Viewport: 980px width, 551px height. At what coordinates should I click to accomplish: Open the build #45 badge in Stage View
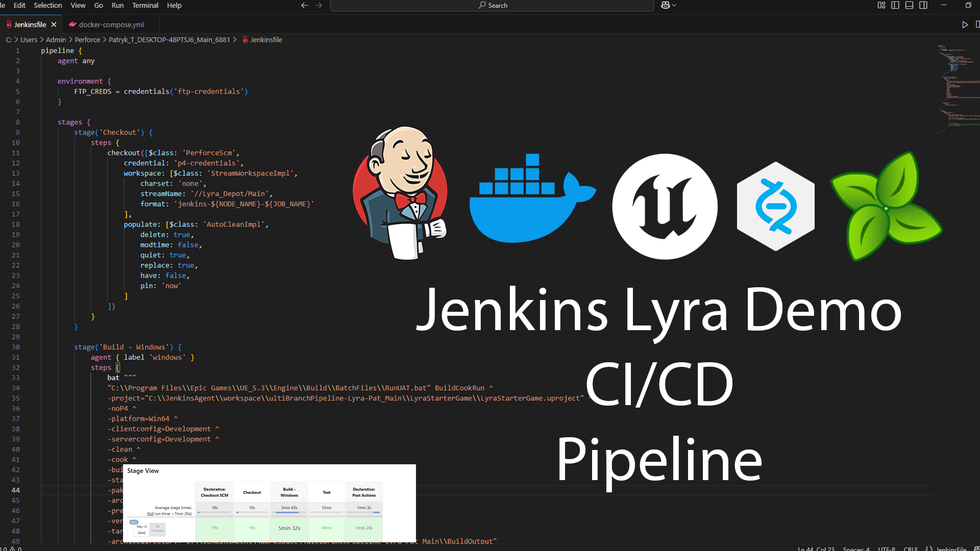[134, 522]
